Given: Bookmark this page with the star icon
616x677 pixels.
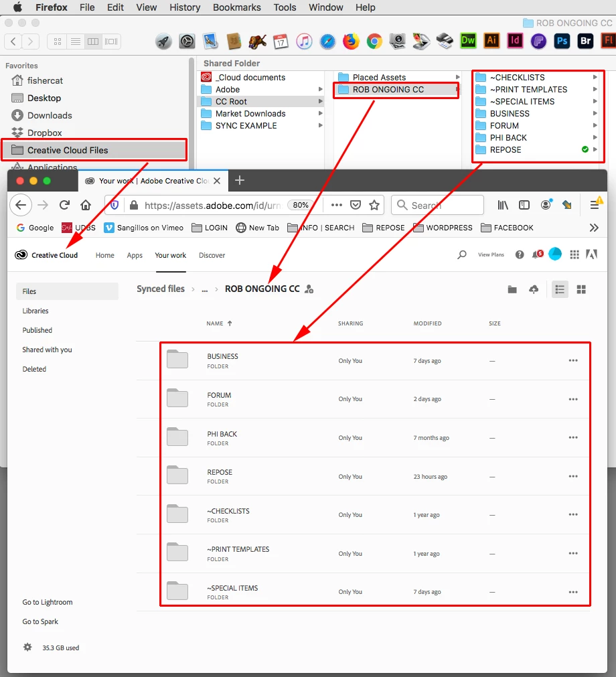Looking at the screenshot, I should tap(374, 205).
